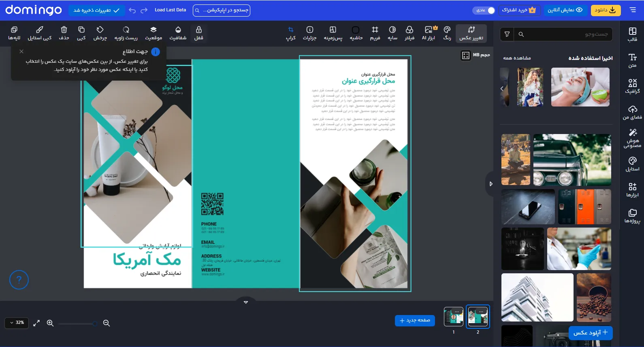This screenshot has width=644, height=347.
Task: Select the کراپ crop tool
Action: [x=291, y=33]
